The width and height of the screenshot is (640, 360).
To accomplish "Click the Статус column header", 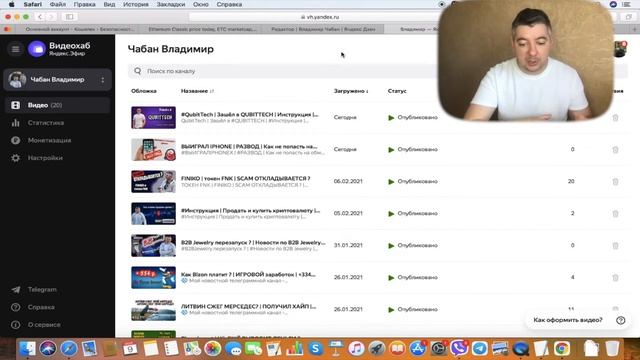I will [x=397, y=91].
